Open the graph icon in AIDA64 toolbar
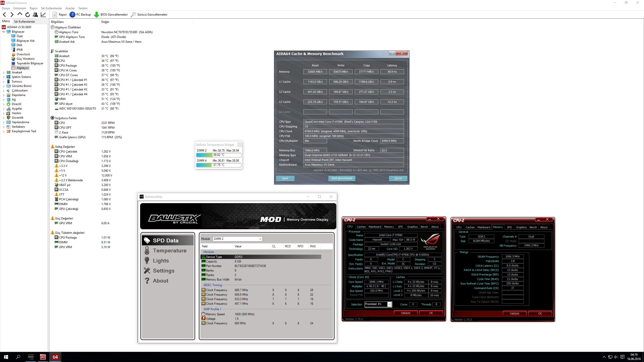Viewport: 644px width, 362px height. pos(43,15)
